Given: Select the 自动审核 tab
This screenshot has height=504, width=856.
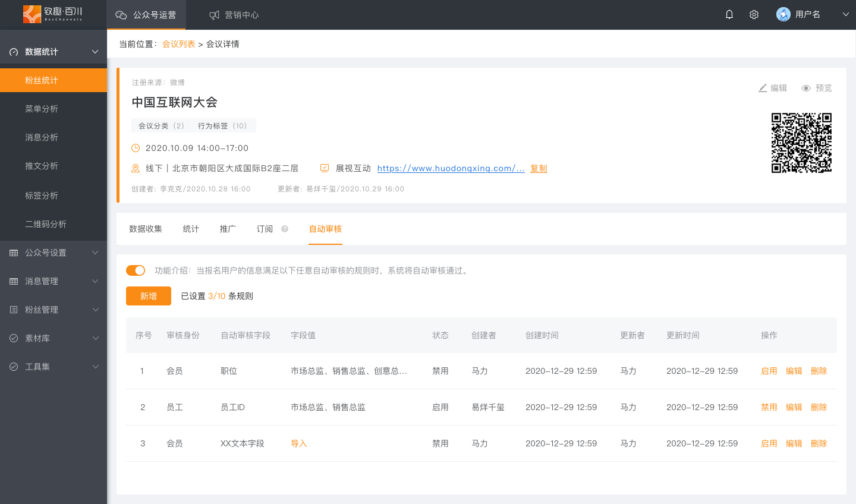Looking at the screenshot, I should coord(325,229).
